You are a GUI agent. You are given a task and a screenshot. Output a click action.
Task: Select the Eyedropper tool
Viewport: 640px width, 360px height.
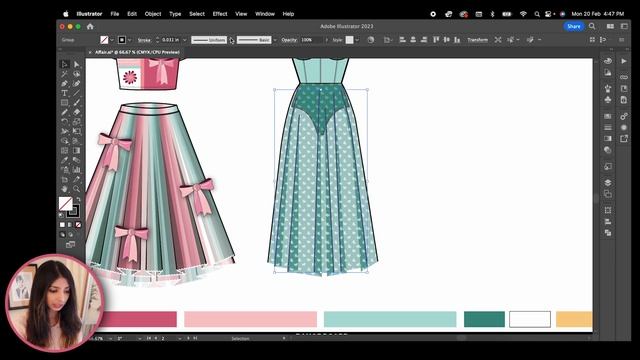click(x=64, y=160)
